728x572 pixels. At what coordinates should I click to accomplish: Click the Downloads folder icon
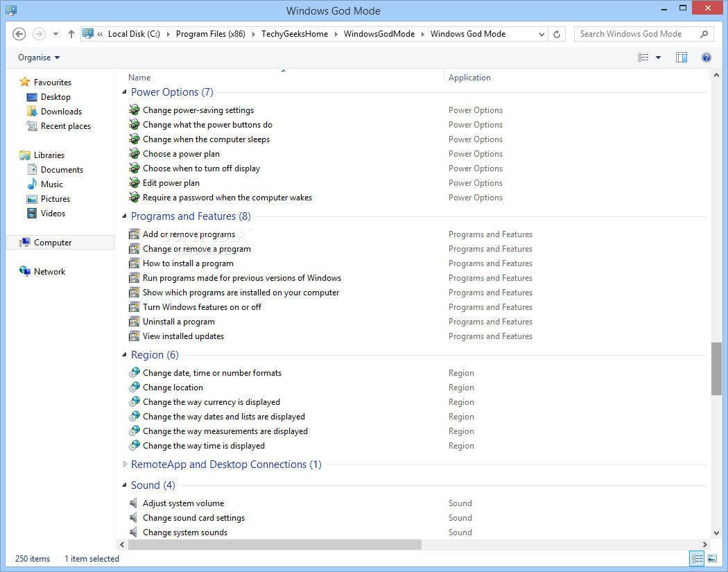(x=32, y=112)
